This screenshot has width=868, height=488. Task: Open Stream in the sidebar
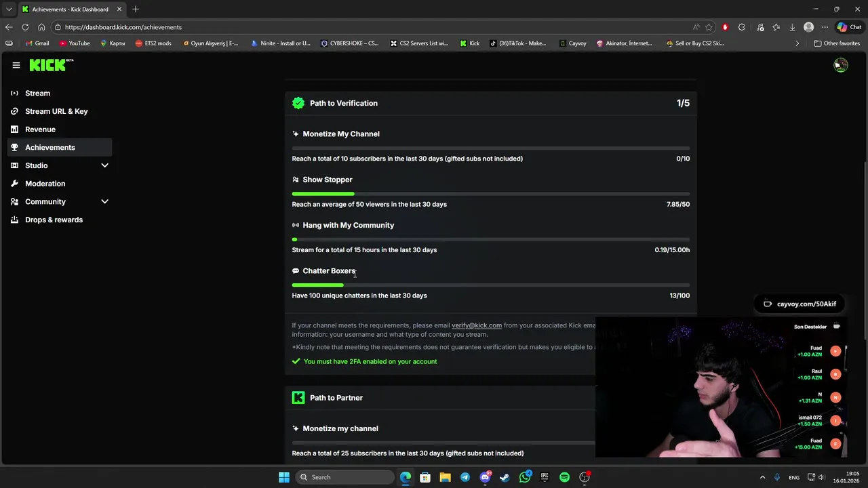[x=60, y=93]
